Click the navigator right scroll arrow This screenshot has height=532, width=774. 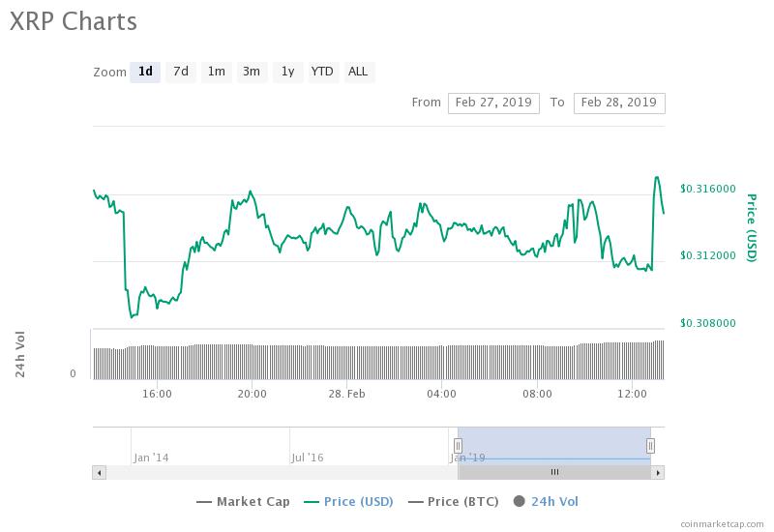point(658,473)
